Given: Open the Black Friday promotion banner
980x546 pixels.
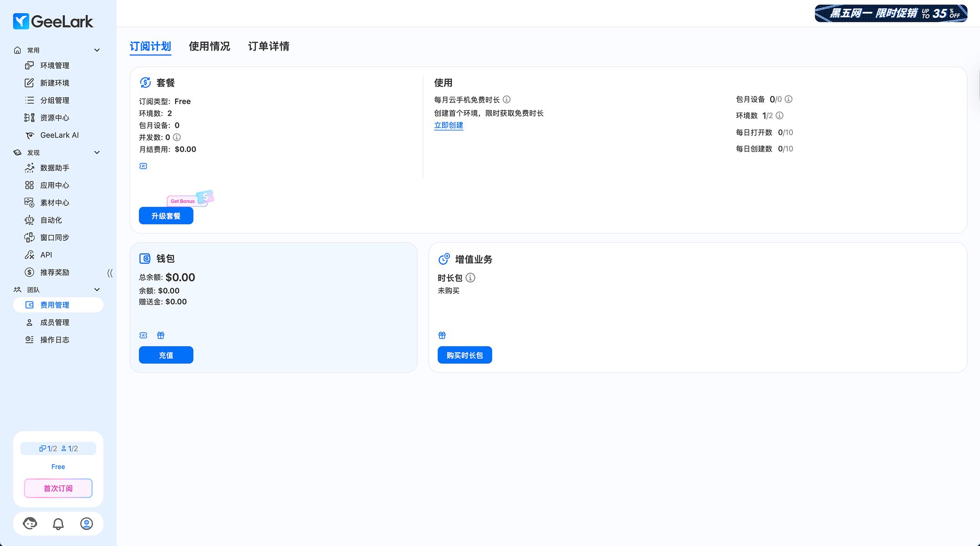Looking at the screenshot, I should coord(891,13).
